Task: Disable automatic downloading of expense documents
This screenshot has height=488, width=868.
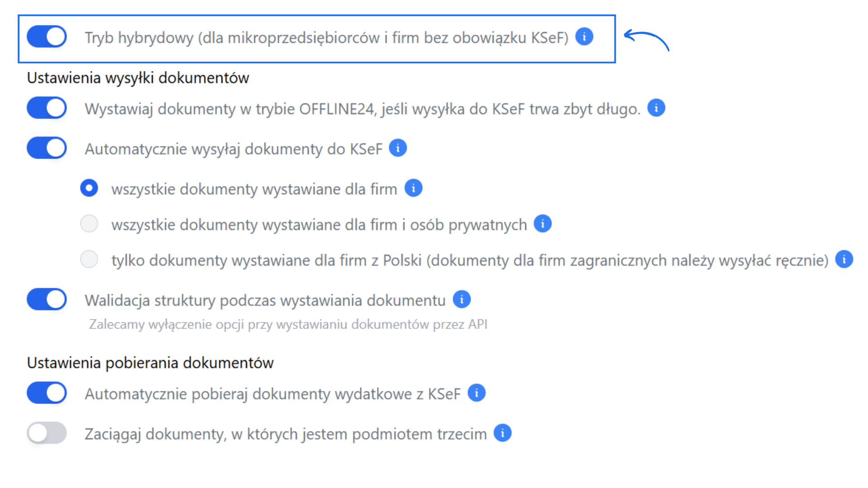Action: click(46, 393)
